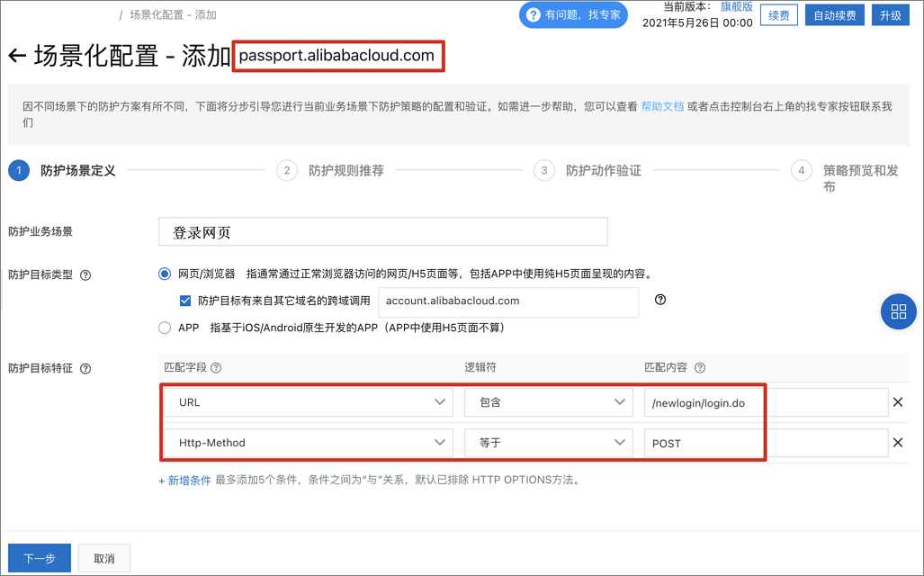Click the POST match content field
The width and height of the screenshot is (924, 576).
point(766,443)
